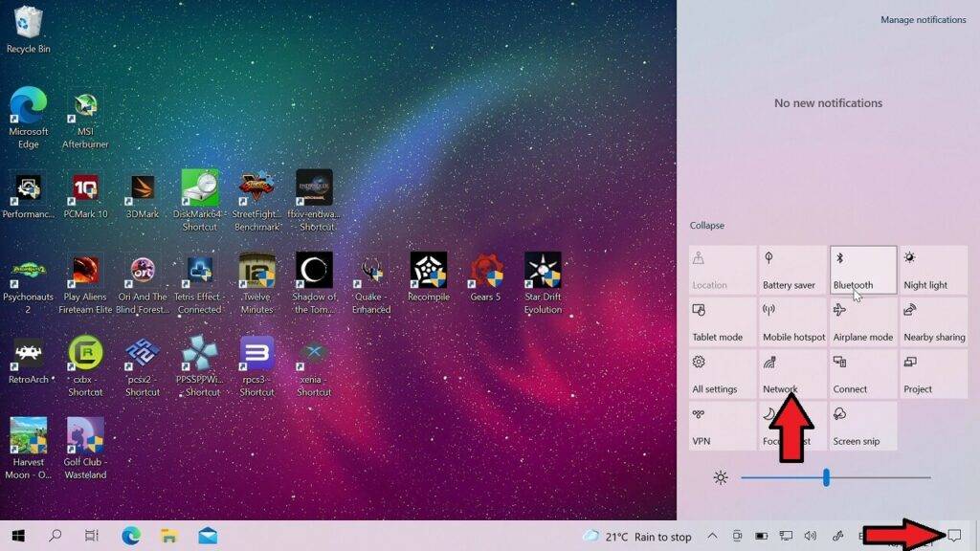Click the Shadow of the Tomb Raider icon
Viewport: 980px width, 551px height.
314,283
